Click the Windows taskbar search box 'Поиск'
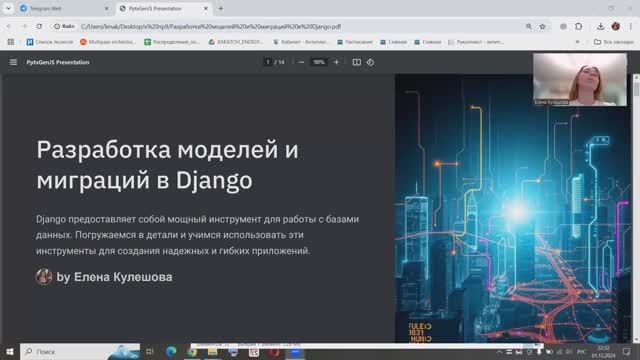Image resolution: width=640 pixels, height=360 pixels. point(80,351)
